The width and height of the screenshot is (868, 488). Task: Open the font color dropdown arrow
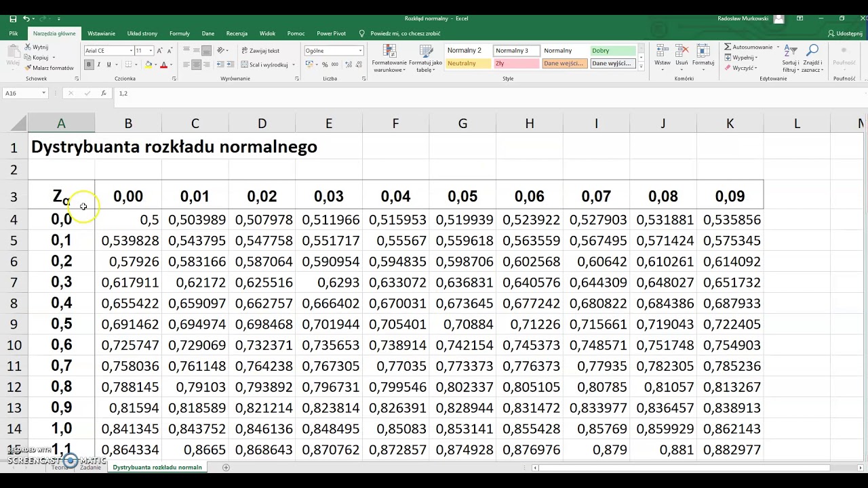click(170, 65)
